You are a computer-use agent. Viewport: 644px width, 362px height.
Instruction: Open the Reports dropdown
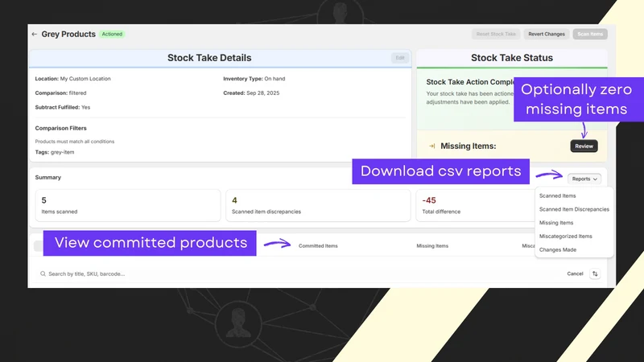pyautogui.click(x=584, y=179)
